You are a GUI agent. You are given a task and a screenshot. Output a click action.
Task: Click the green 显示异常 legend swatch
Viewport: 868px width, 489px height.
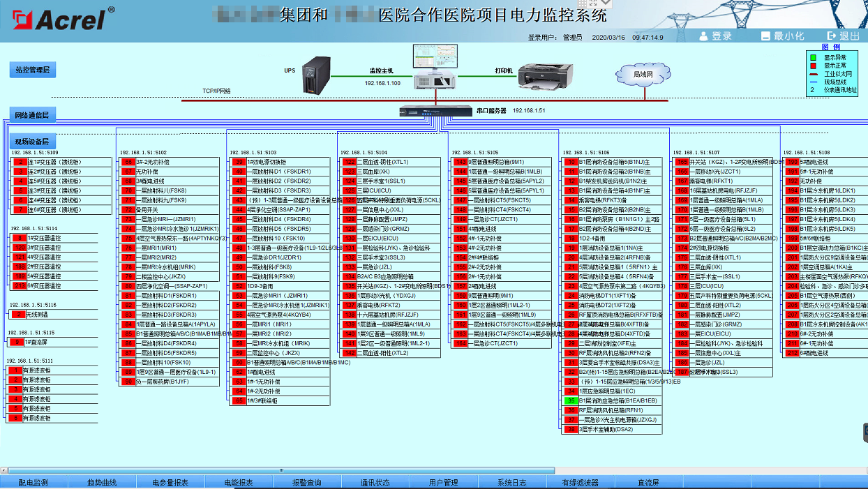pos(813,57)
